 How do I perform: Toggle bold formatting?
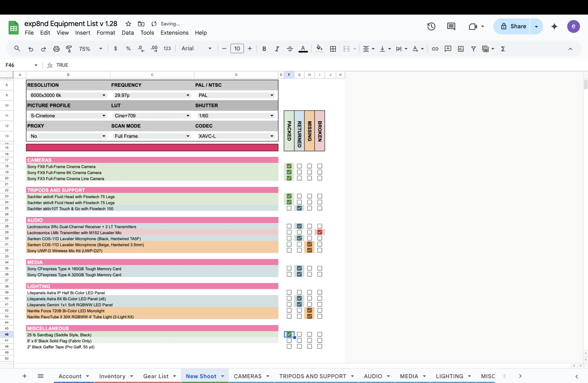click(264, 49)
